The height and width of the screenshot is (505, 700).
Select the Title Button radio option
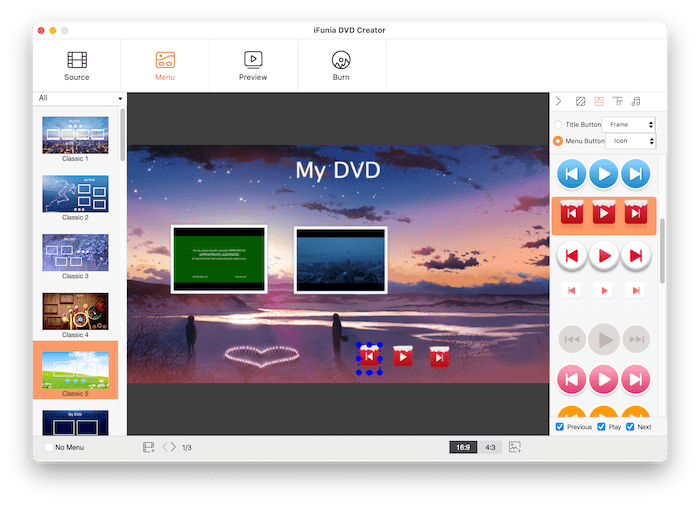pyautogui.click(x=558, y=125)
